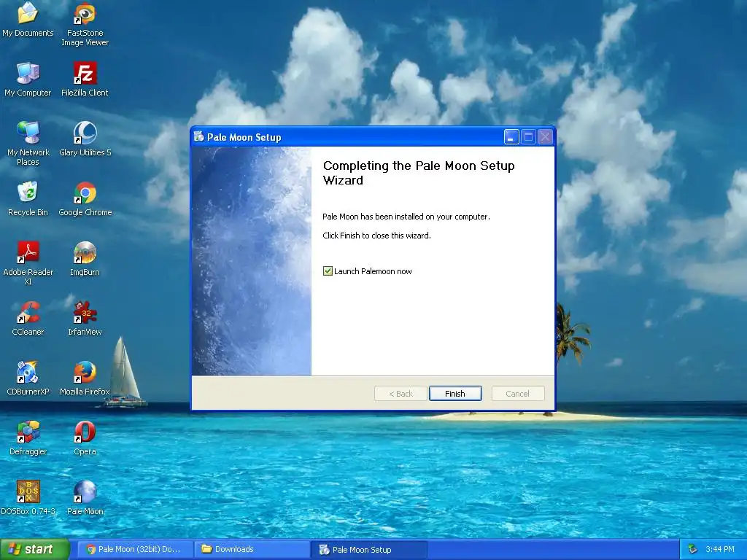This screenshot has height=560, width=747.
Task: Select the Adobe Reader XI shortcut
Action: pyautogui.click(x=28, y=262)
